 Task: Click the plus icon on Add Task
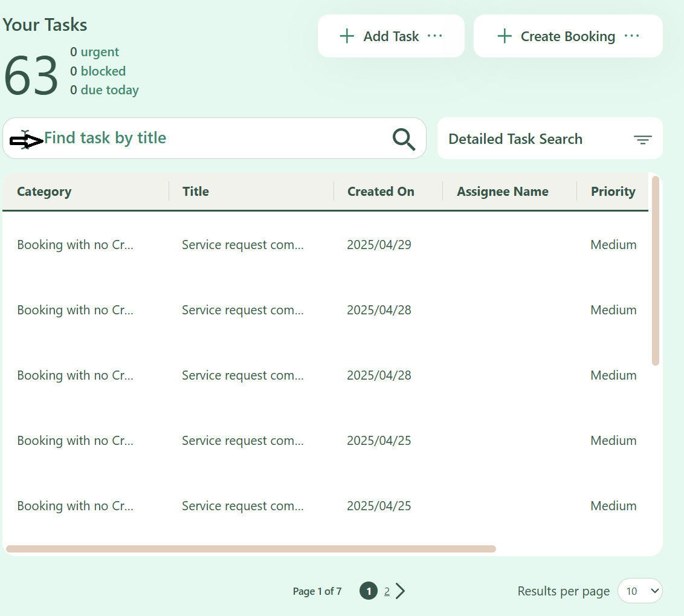(x=347, y=36)
